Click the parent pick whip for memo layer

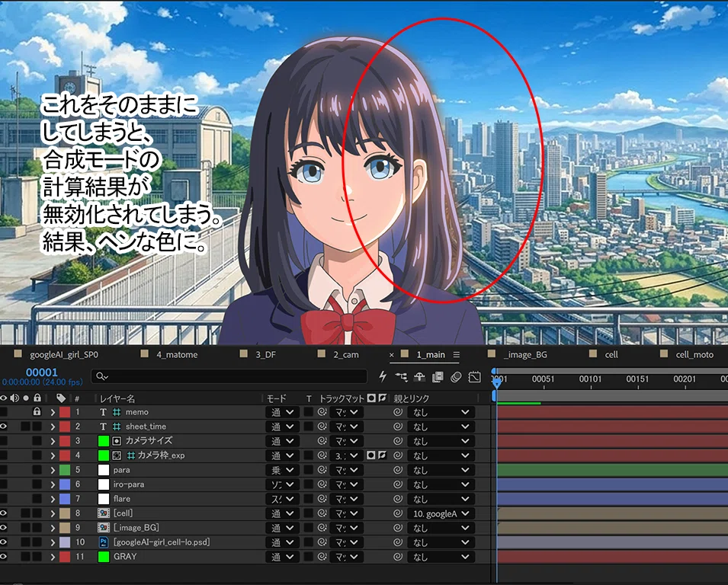point(398,412)
